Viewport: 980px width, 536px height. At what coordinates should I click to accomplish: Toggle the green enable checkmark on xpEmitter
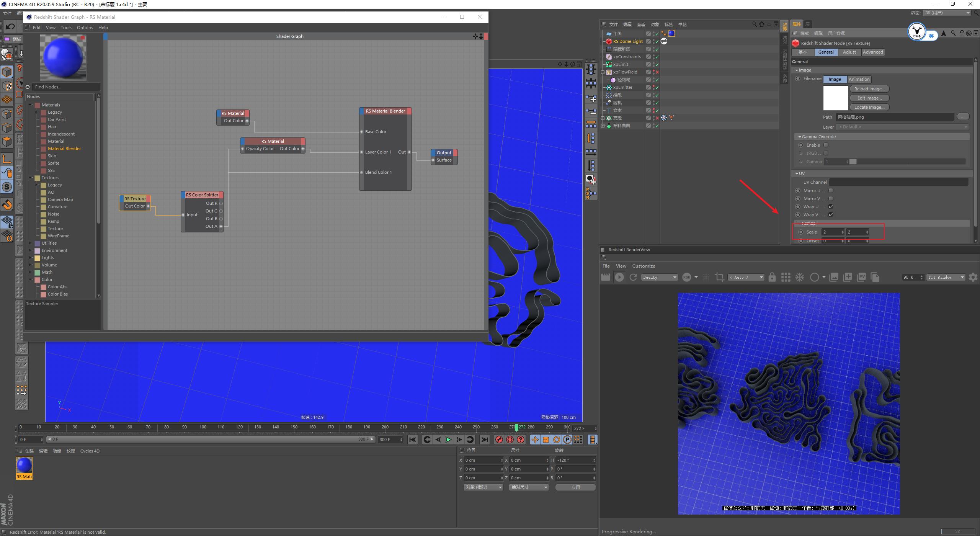click(657, 87)
